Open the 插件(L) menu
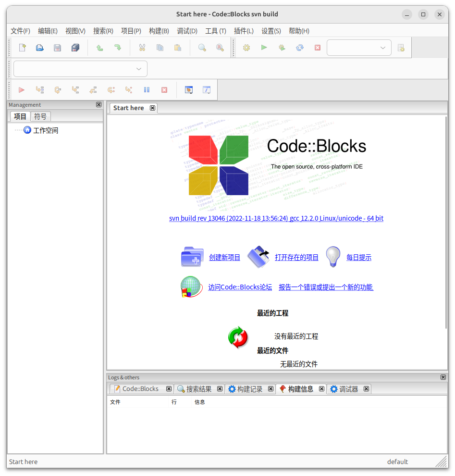Screen dimensions: 455x476 pyautogui.click(x=244, y=31)
